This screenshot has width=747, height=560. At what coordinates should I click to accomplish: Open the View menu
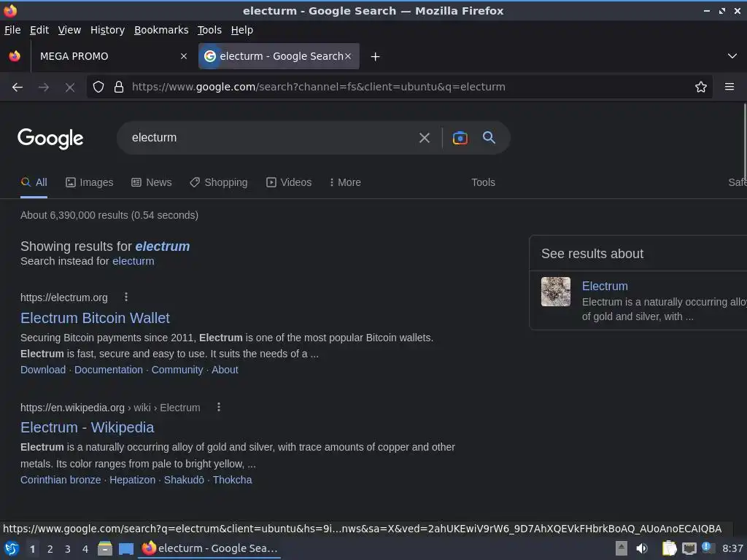pos(69,30)
